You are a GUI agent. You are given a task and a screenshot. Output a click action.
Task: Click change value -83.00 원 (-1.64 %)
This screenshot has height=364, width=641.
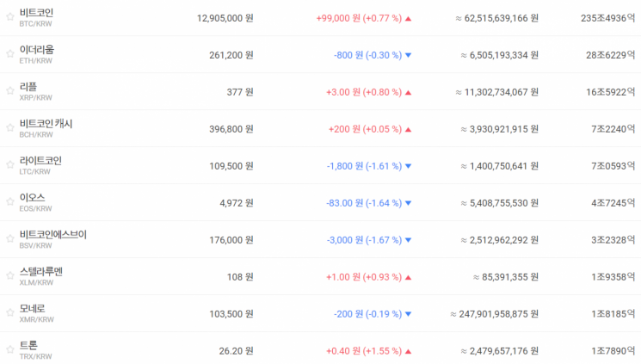[x=364, y=203]
